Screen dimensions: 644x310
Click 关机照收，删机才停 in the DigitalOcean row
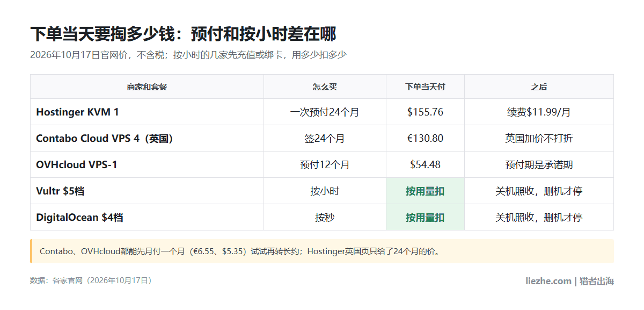[x=539, y=218]
